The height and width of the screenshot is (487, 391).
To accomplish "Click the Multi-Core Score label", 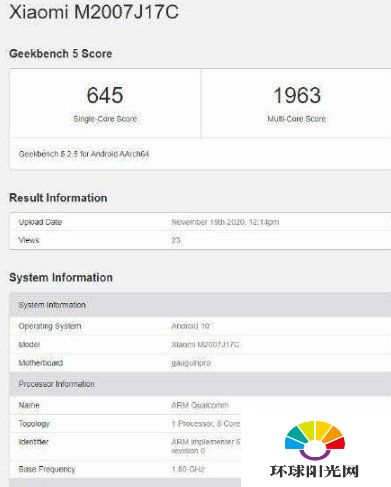I will pos(297,119).
